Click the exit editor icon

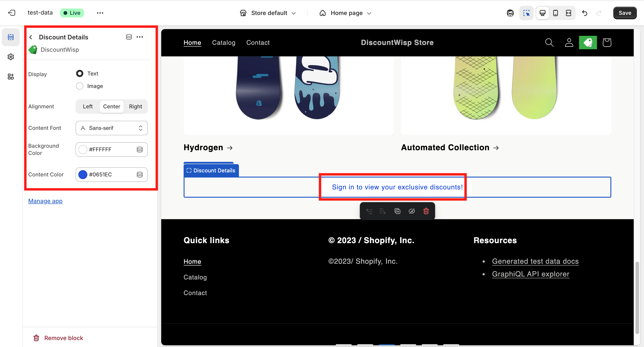tap(12, 13)
